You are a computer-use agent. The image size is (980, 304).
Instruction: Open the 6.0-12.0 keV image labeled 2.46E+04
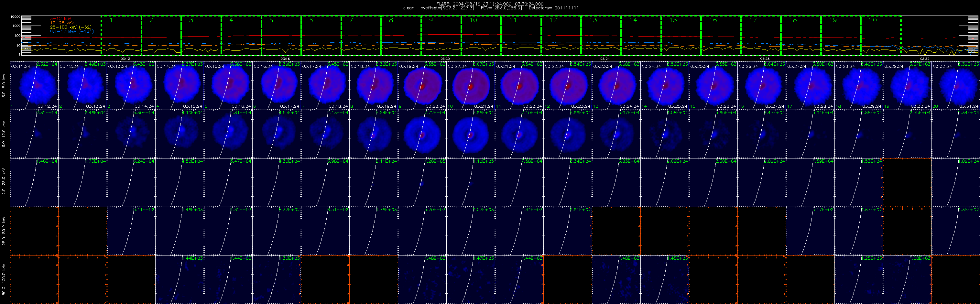click(x=82, y=134)
